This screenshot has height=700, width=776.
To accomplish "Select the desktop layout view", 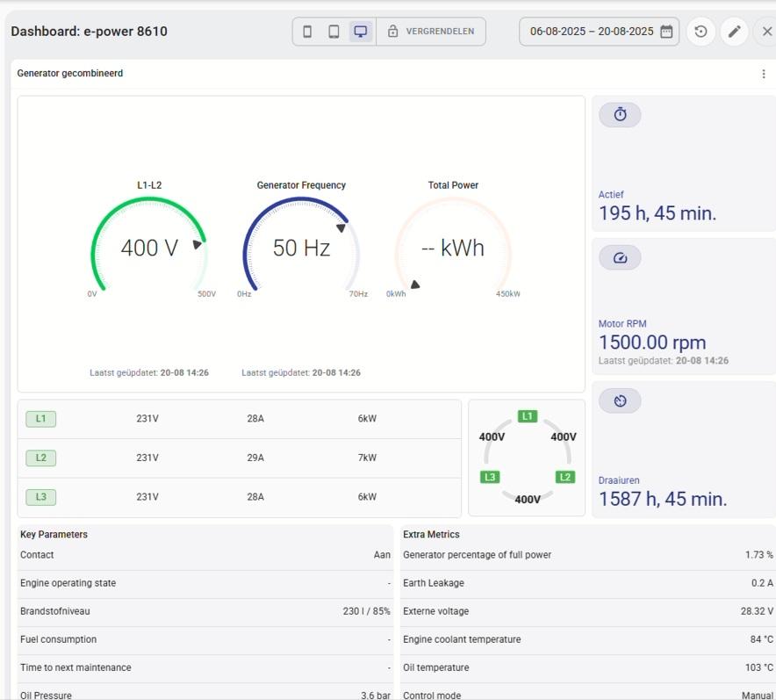I will pos(360,32).
